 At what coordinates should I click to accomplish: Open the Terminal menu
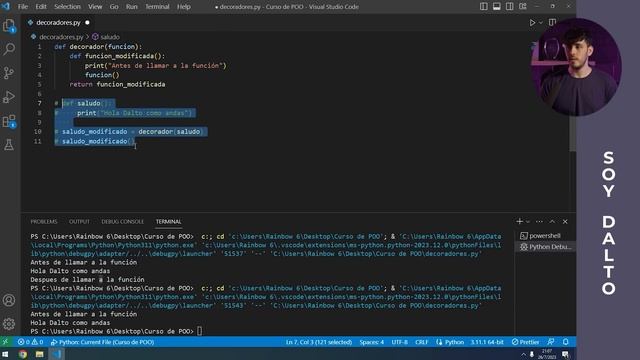pos(157,7)
